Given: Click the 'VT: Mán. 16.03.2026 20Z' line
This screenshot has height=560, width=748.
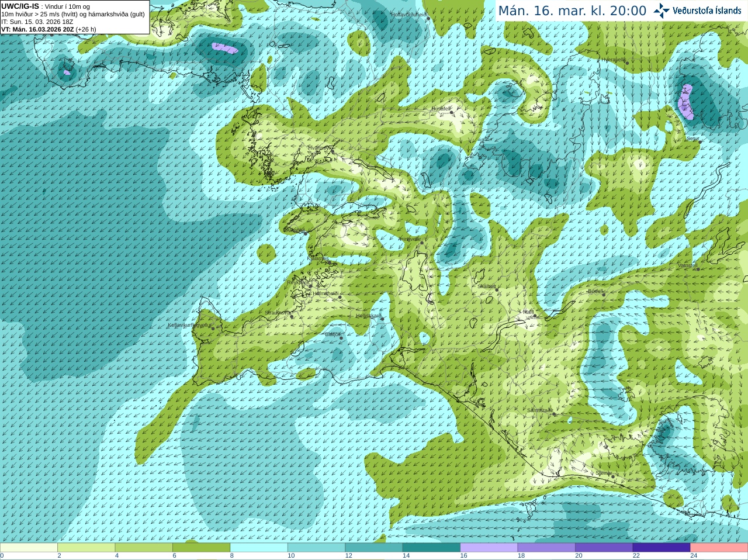Looking at the screenshot, I should (37, 29).
